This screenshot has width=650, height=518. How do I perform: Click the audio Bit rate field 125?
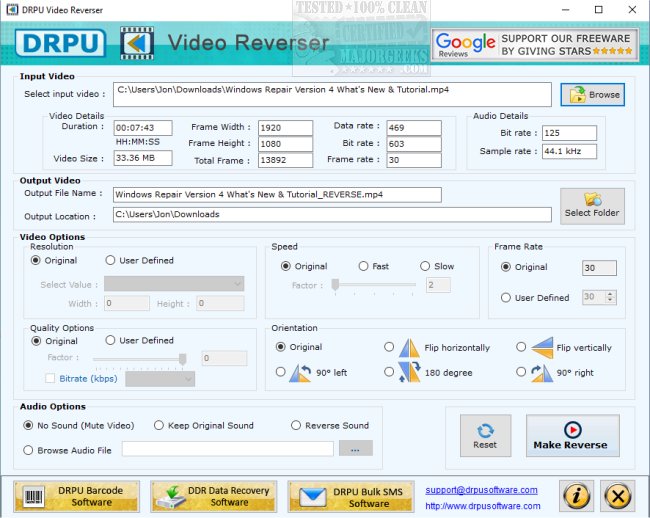(x=570, y=133)
